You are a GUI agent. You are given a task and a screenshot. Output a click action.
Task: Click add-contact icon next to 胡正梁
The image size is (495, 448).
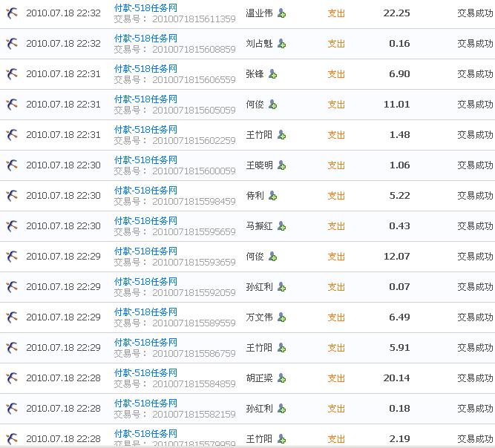pos(281,378)
